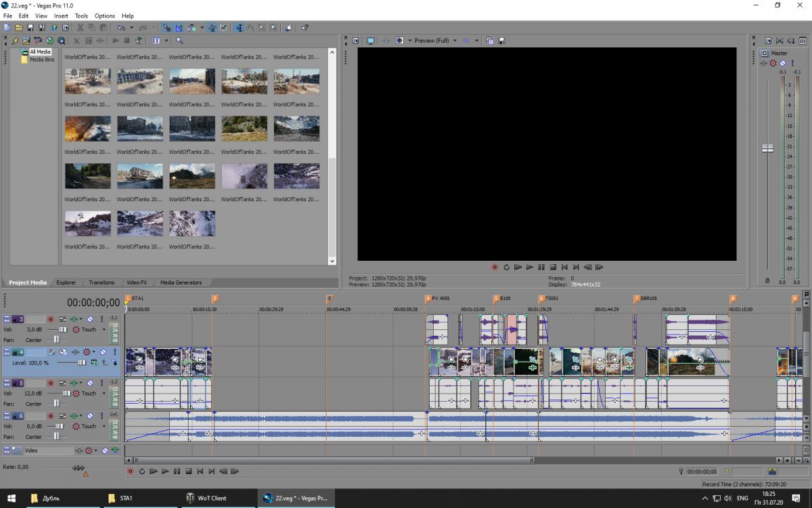Click Preview on External Monitor icon
The width and height of the screenshot is (812, 508).
tap(371, 41)
